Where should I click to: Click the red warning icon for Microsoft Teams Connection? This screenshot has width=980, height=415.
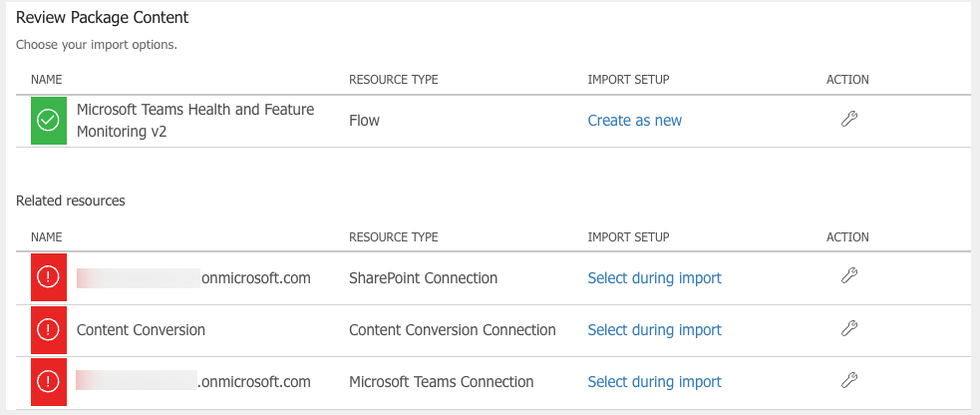(x=48, y=382)
